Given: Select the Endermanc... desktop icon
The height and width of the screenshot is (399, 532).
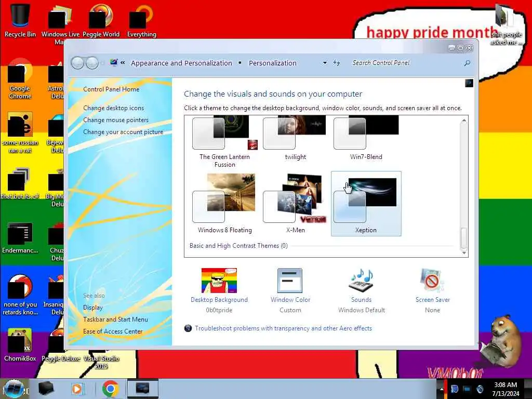Looking at the screenshot, I should pyautogui.click(x=20, y=237).
